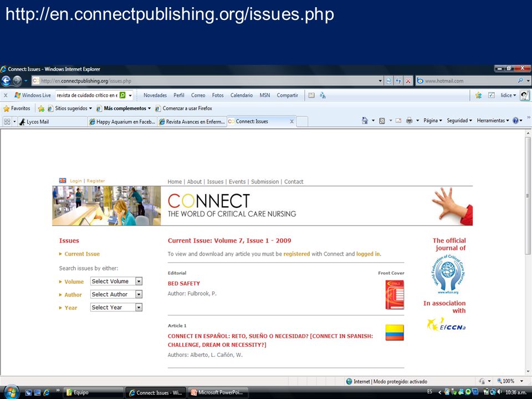This screenshot has width=532, height=399.
Task: Open the red Front Cover thumbnail
Action: click(395, 294)
